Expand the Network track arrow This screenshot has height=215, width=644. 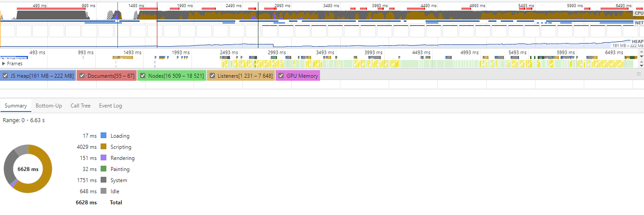pyautogui.click(x=4, y=58)
